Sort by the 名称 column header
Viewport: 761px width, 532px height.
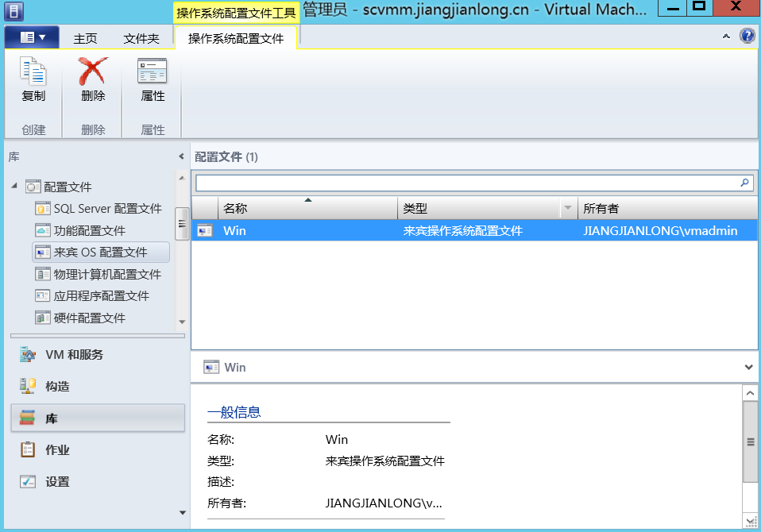tap(307, 208)
